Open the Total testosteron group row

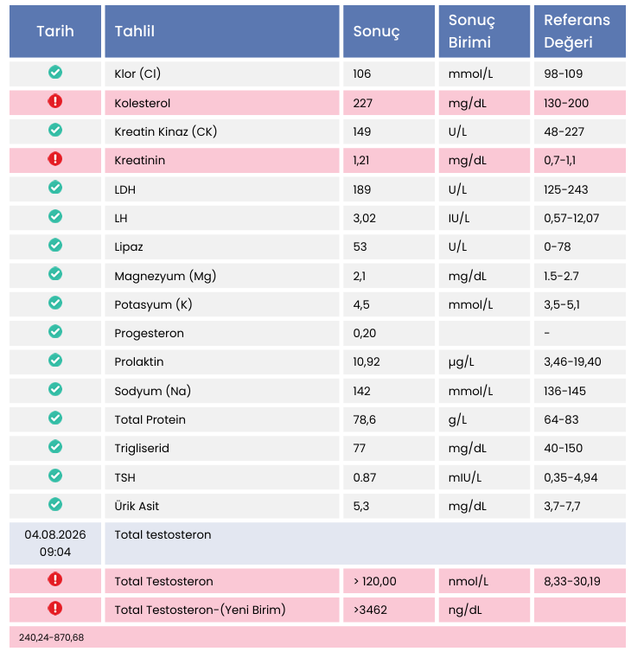pyautogui.click(x=365, y=544)
